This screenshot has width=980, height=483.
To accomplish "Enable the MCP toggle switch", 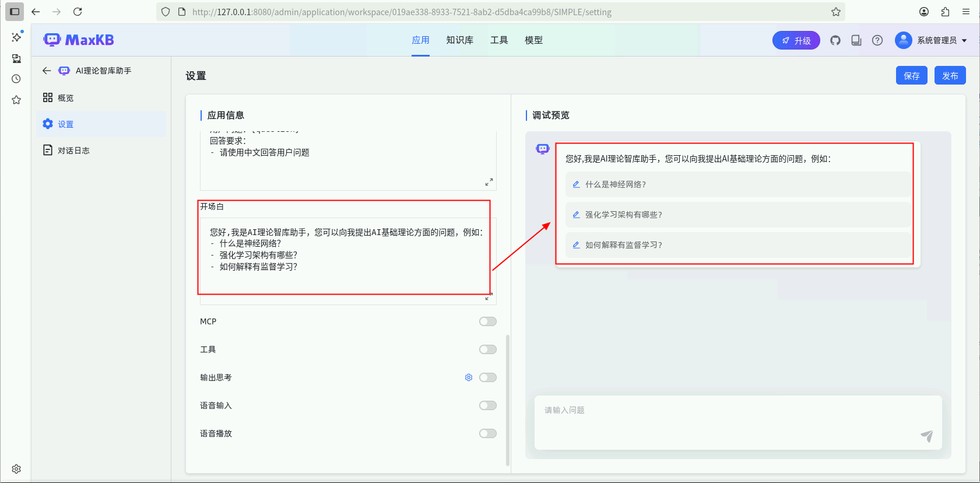I will [x=487, y=321].
